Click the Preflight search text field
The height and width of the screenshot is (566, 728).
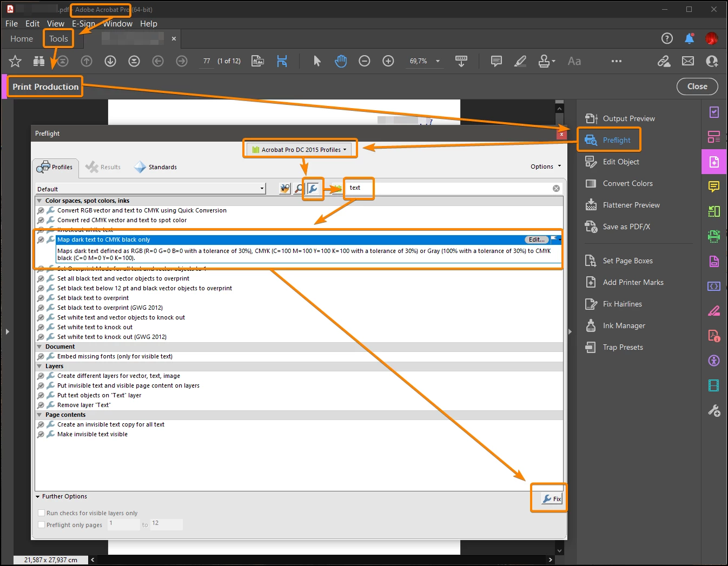point(449,188)
